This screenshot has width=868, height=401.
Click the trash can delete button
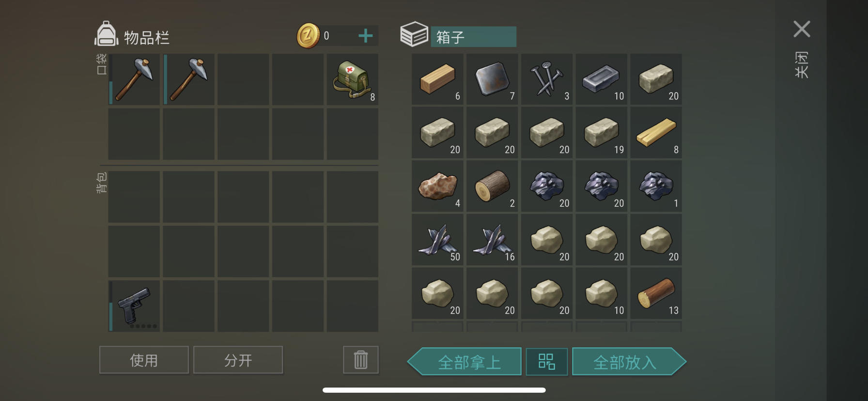click(361, 360)
